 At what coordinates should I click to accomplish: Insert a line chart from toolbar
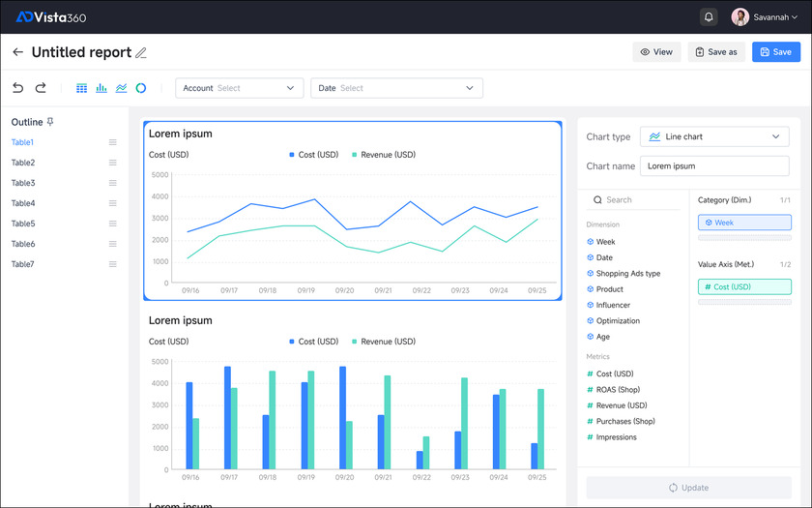coord(121,88)
